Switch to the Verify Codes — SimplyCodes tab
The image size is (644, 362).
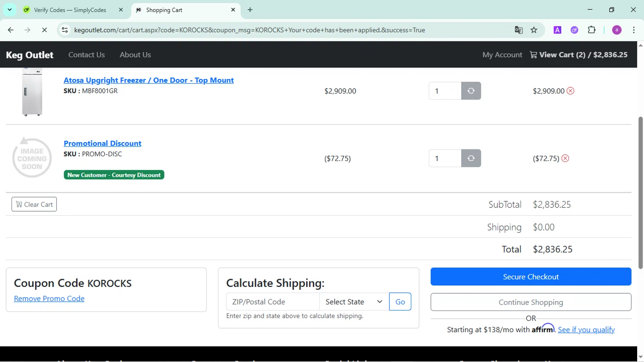point(70,10)
